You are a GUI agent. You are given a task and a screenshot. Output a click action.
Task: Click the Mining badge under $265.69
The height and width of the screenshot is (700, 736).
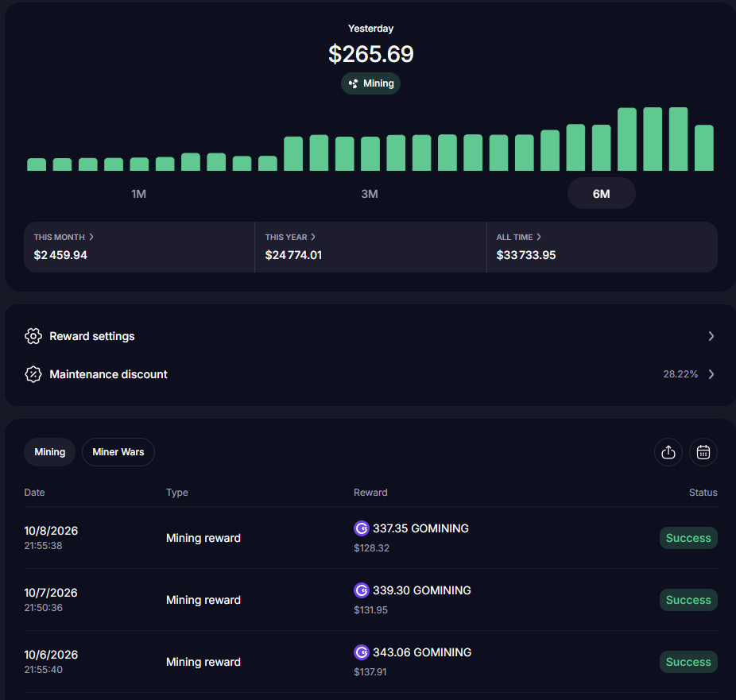pos(370,83)
